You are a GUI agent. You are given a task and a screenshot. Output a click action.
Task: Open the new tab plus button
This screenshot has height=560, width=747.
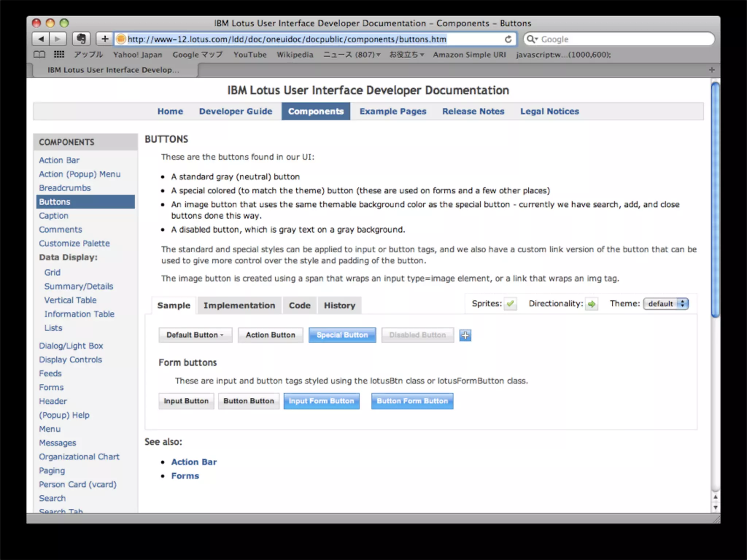tap(712, 70)
